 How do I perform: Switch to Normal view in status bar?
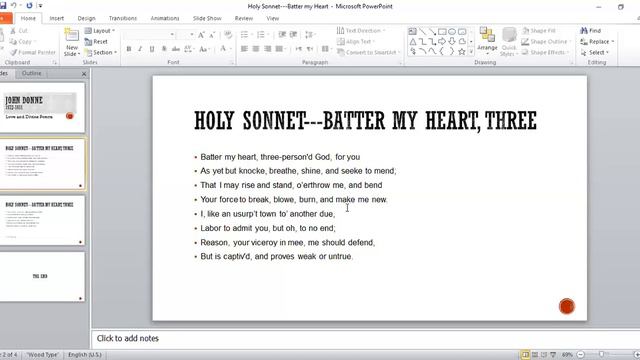(x=525, y=355)
